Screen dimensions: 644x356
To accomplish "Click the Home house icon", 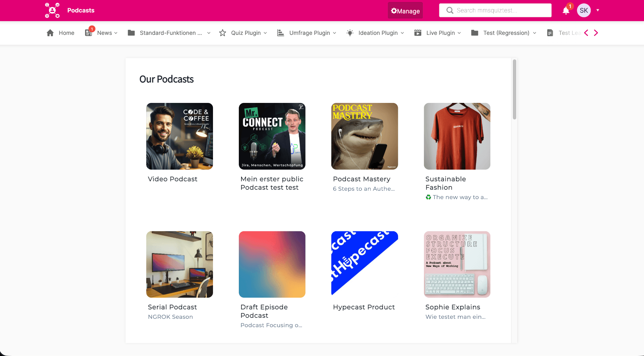I will click(50, 33).
